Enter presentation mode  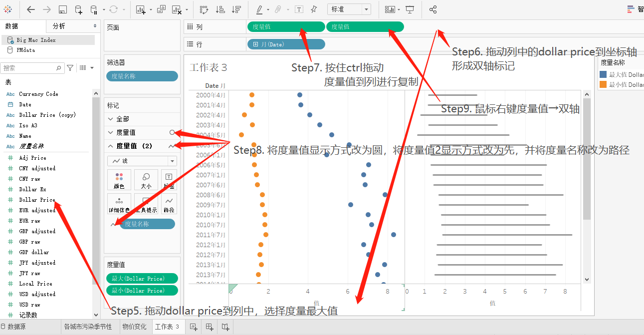(x=410, y=9)
